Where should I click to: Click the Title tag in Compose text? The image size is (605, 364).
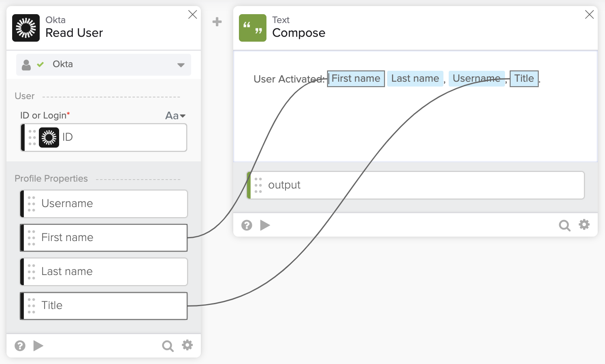pyautogui.click(x=524, y=78)
